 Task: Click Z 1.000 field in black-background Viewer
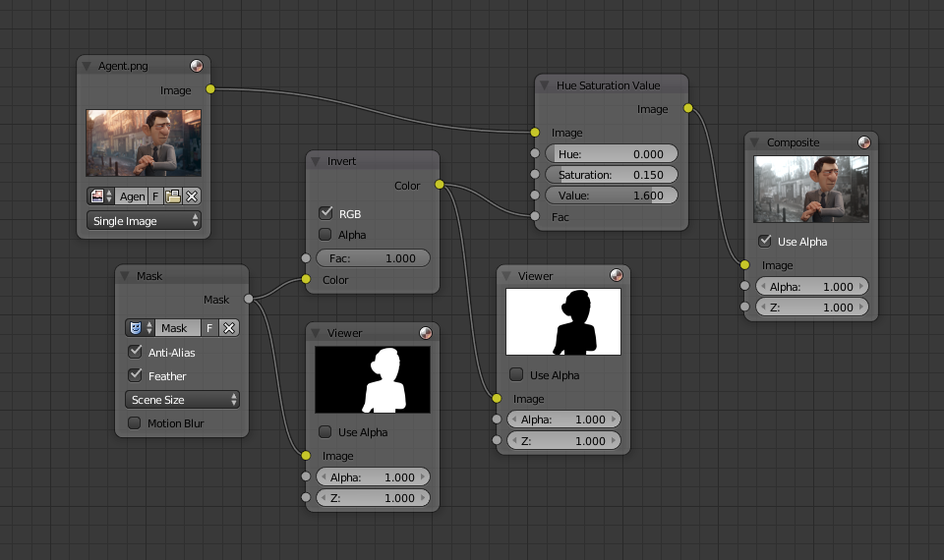[374, 498]
